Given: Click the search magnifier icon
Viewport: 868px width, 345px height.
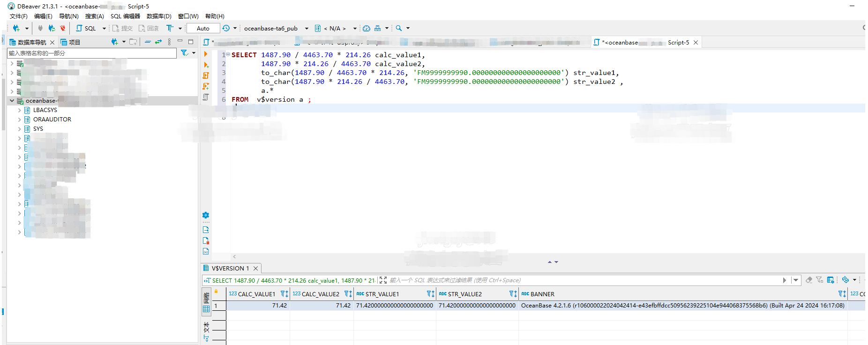Looking at the screenshot, I should coord(399,28).
